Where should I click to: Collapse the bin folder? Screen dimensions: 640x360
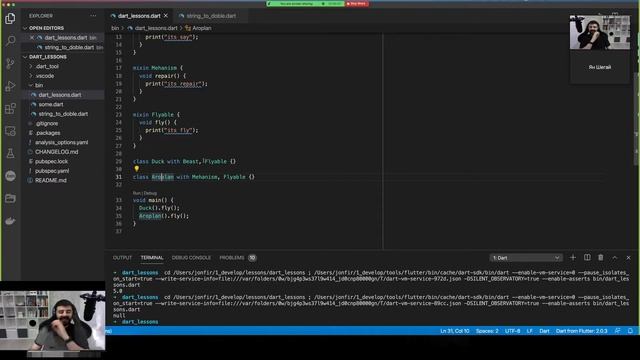point(39,85)
